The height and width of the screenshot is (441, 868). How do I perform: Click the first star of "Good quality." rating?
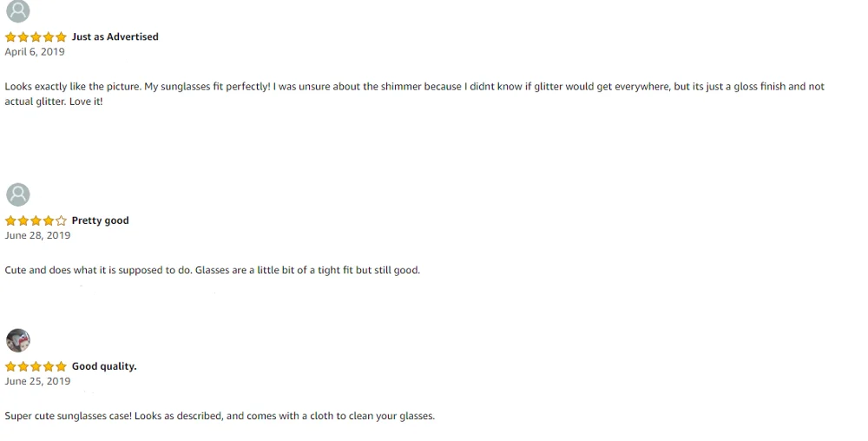[x=10, y=367]
